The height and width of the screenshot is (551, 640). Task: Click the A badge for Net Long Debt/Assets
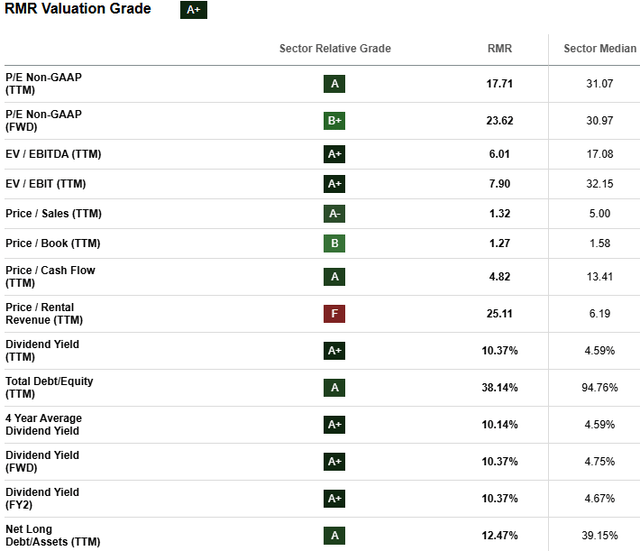click(334, 535)
